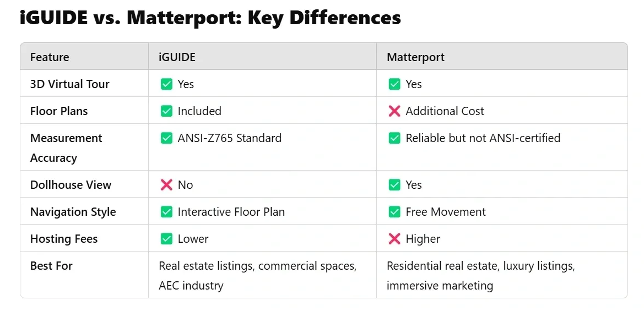Click the green check beside Free Movement

(x=394, y=212)
